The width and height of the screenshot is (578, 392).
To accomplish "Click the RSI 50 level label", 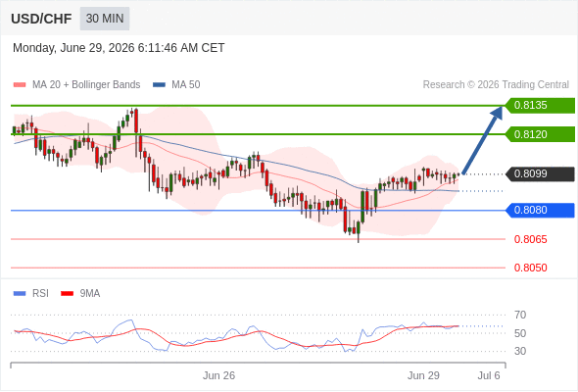I will (x=520, y=333).
